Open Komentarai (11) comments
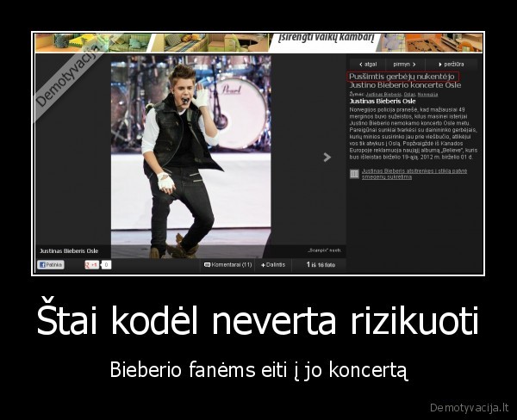The image size is (517, 420). tap(227, 265)
